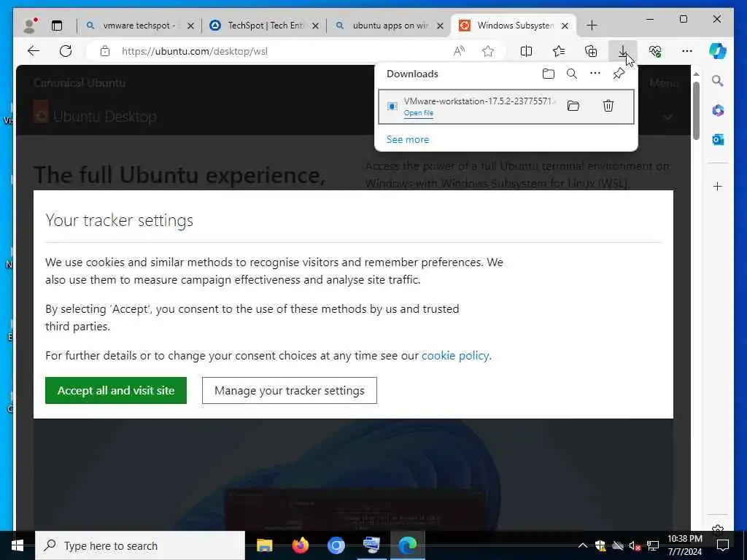Open Edge from taskbar
Viewport: 747px width, 560px height.
pyautogui.click(x=407, y=545)
